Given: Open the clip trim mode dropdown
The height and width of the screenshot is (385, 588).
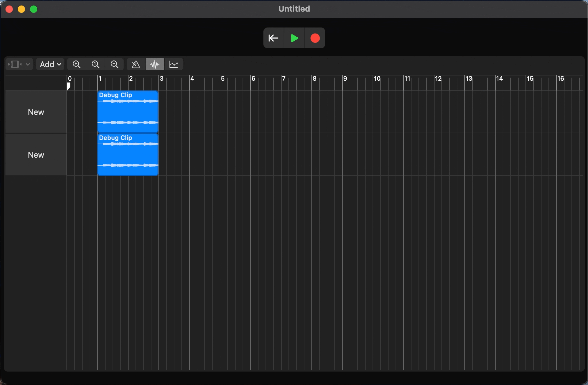Looking at the screenshot, I should (x=19, y=64).
